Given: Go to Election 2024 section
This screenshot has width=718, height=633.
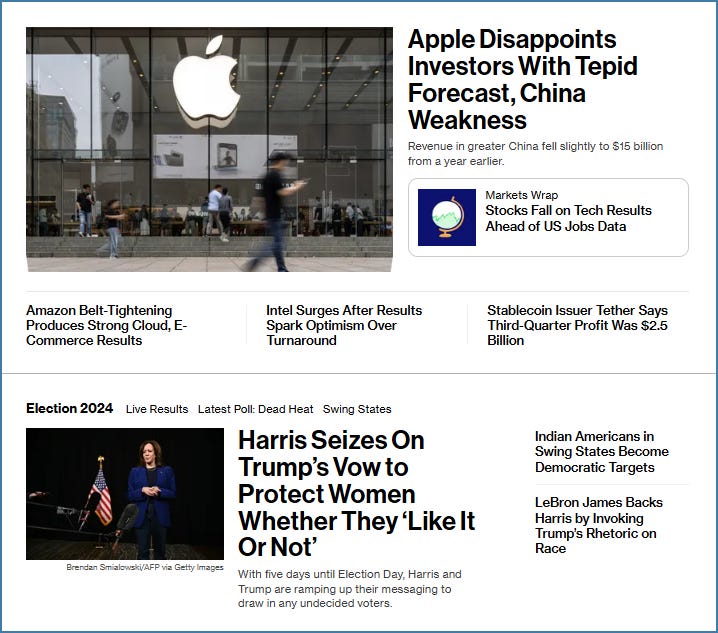Looking at the screenshot, I should pyautogui.click(x=70, y=408).
